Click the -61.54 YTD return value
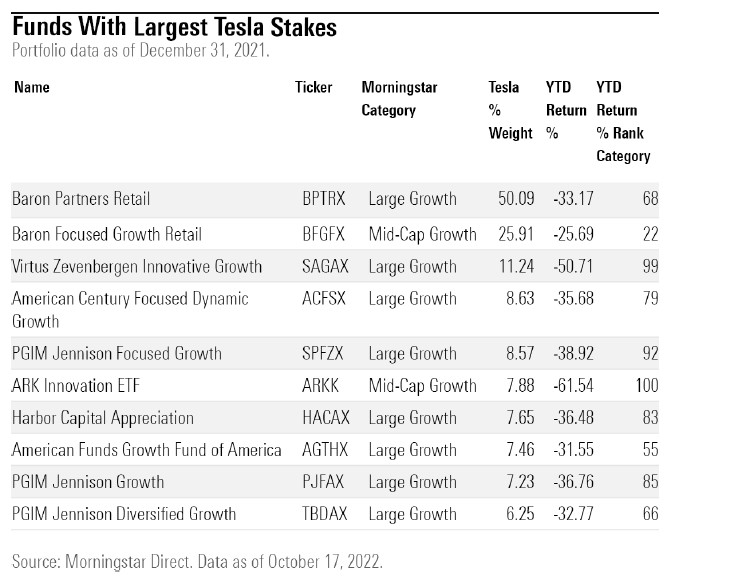The width and height of the screenshot is (751, 577). pos(573,385)
